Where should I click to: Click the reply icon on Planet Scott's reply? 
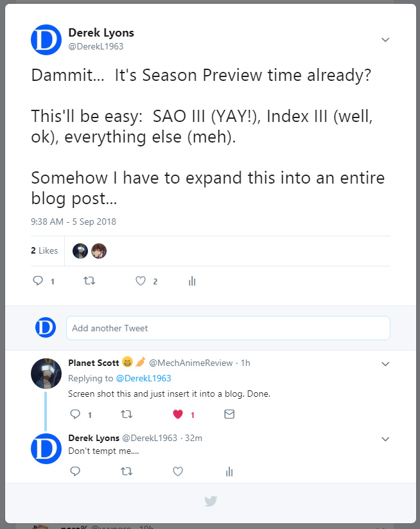[x=75, y=414]
